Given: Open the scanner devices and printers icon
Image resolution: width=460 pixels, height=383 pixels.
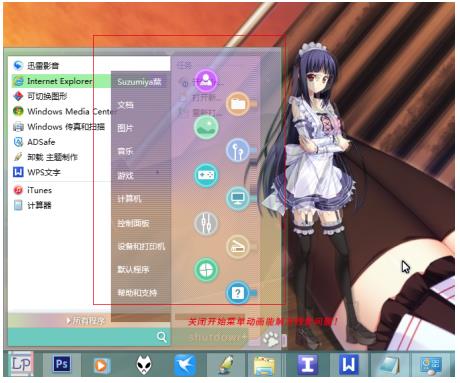Looking at the screenshot, I should [238, 247].
